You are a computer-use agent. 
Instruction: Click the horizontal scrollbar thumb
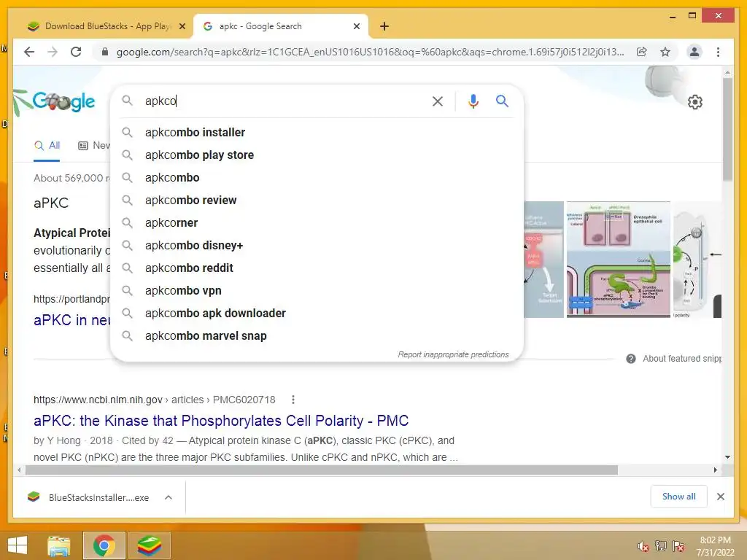pyautogui.click(x=322, y=470)
